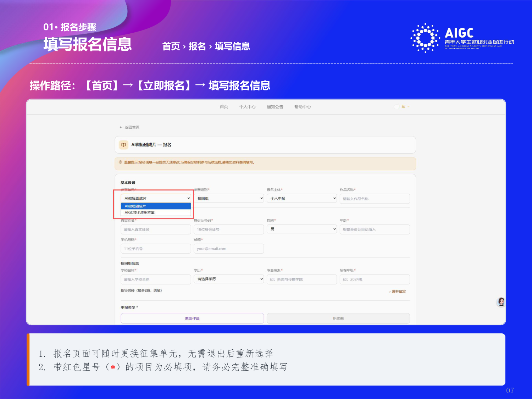Click the AI微短剧成片 — 报名 page title
532x399 pixels.
(151, 145)
